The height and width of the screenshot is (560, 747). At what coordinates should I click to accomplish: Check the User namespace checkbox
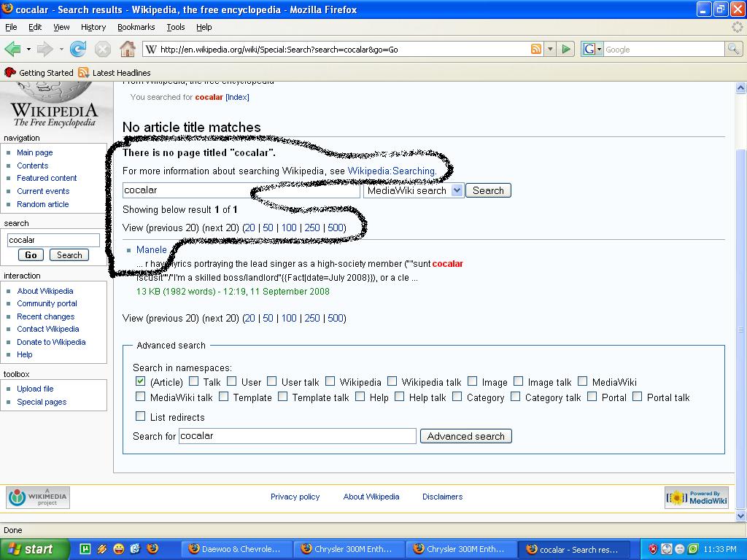pyautogui.click(x=231, y=381)
